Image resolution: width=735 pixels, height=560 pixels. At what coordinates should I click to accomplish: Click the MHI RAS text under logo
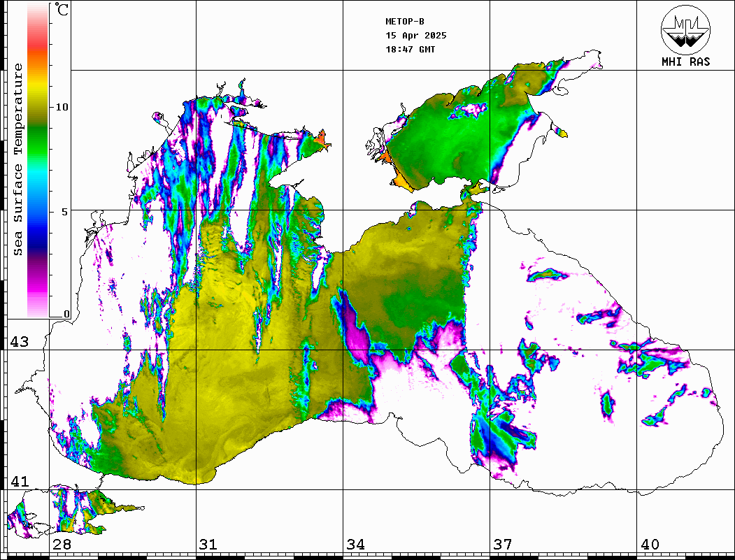[x=686, y=62]
